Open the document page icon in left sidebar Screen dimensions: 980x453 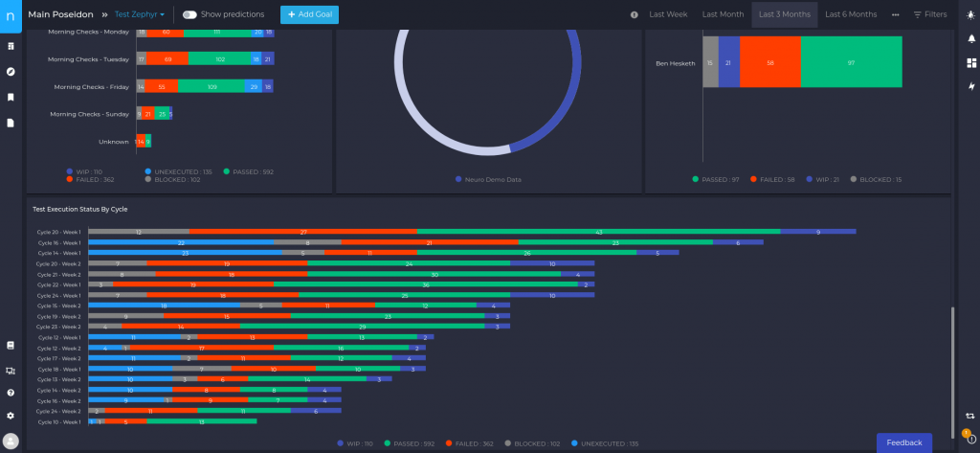[11, 123]
